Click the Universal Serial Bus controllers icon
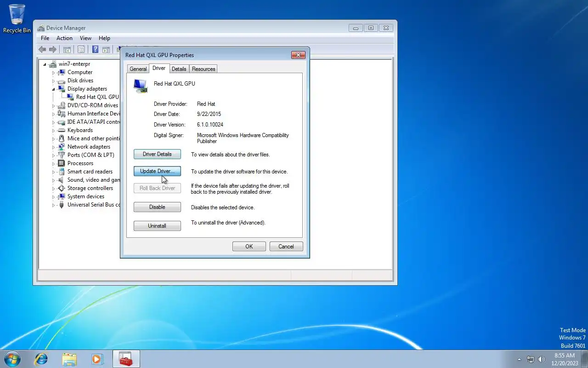This screenshot has height=368, width=588. [62, 205]
